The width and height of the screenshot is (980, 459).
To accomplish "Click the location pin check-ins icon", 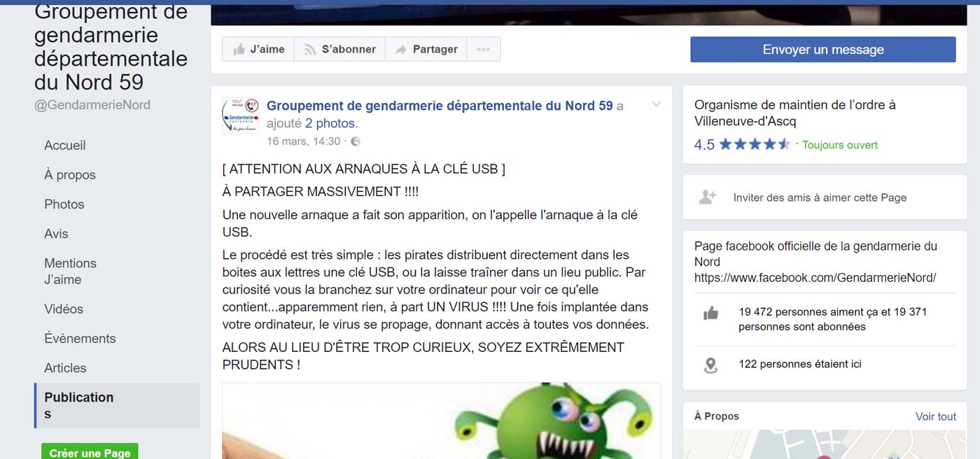I will [710, 365].
